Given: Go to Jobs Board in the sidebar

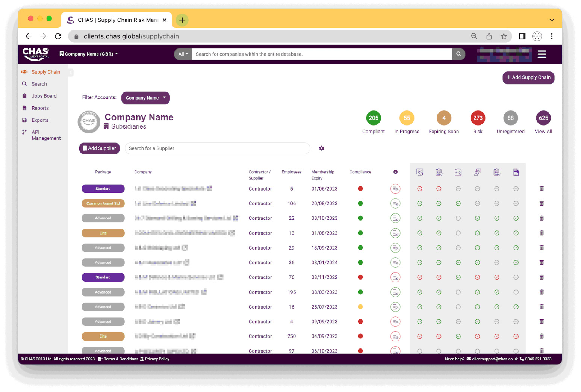Looking at the screenshot, I should 44,96.
